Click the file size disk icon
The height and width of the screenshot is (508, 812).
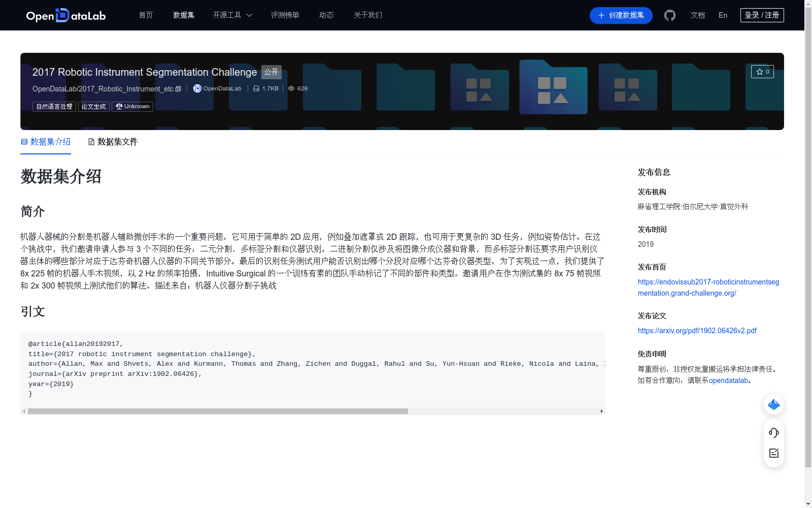(x=256, y=88)
